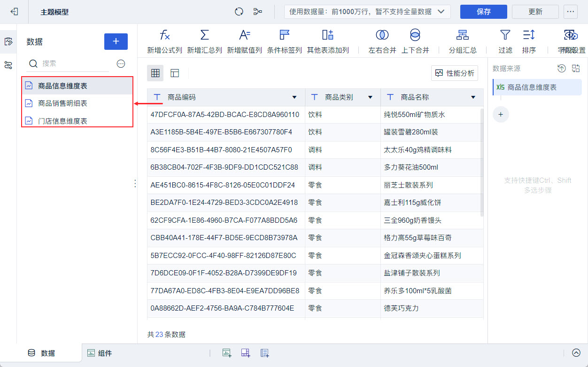Open 商品名称 column dropdown arrow
Image resolution: width=588 pixels, height=367 pixels.
tap(473, 97)
